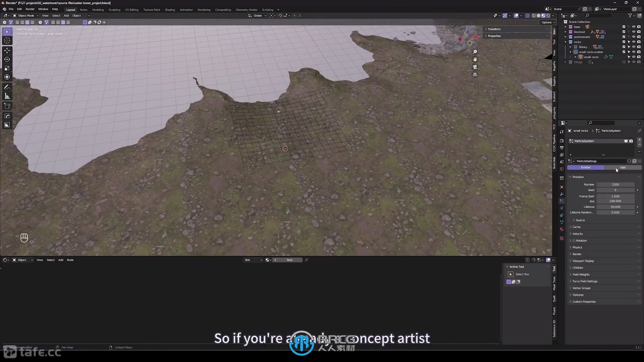Select the Cursor tool in the viewport toolbar
Viewport: 644px width, 362px height.
point(7,41)
